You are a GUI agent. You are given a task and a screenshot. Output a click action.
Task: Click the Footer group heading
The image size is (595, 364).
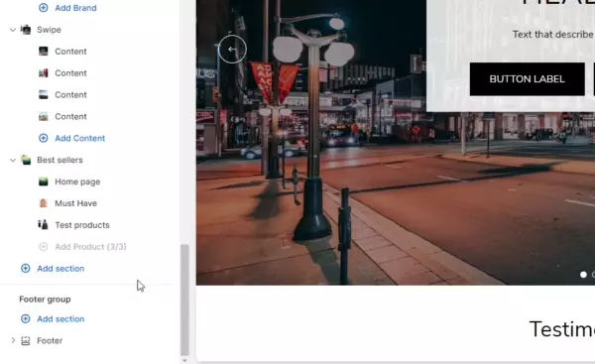45,300
